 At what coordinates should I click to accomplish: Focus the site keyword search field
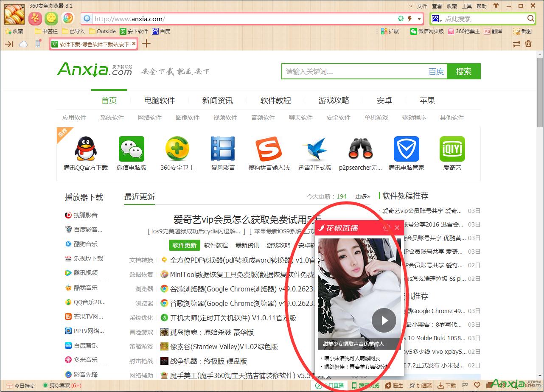354,72
